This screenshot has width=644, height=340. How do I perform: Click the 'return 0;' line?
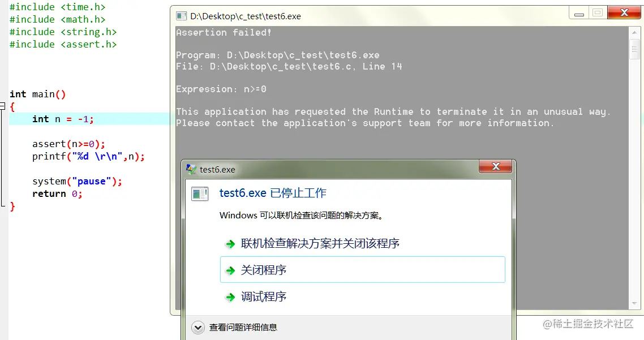(57, 194)
